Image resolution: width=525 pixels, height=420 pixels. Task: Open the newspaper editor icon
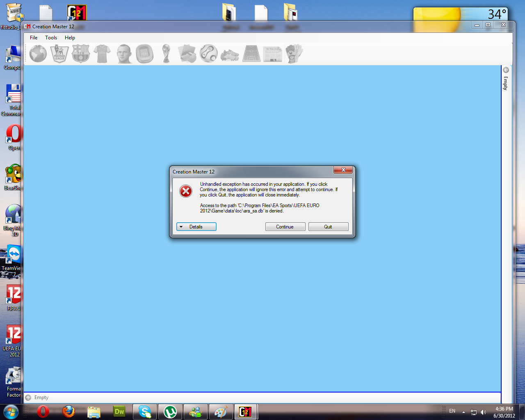pos(273,54)
